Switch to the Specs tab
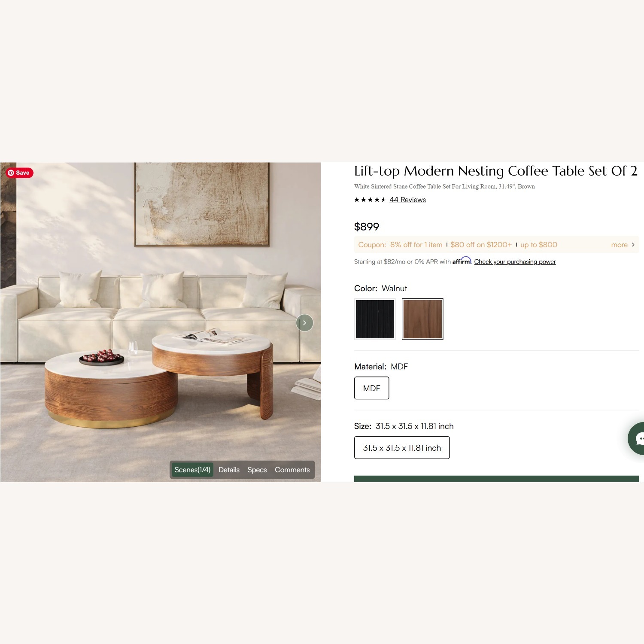 click(x=257, y=470)
